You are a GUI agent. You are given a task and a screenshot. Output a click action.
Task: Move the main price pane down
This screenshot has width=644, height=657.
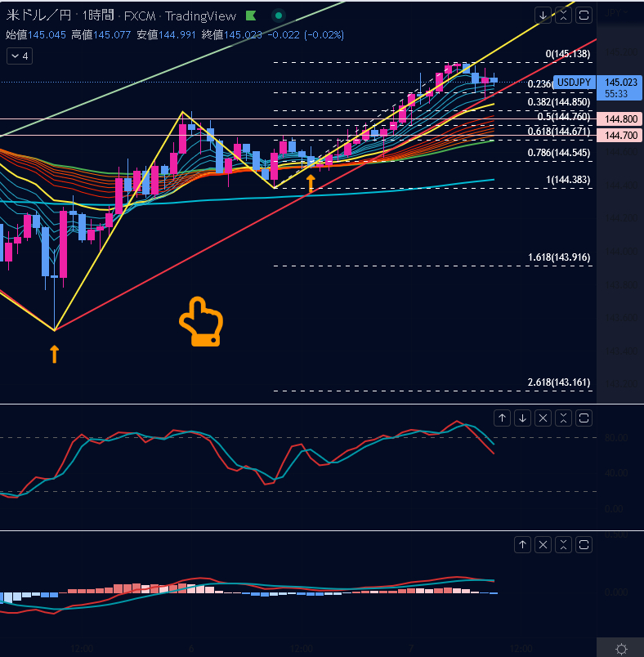click(543, 16)
